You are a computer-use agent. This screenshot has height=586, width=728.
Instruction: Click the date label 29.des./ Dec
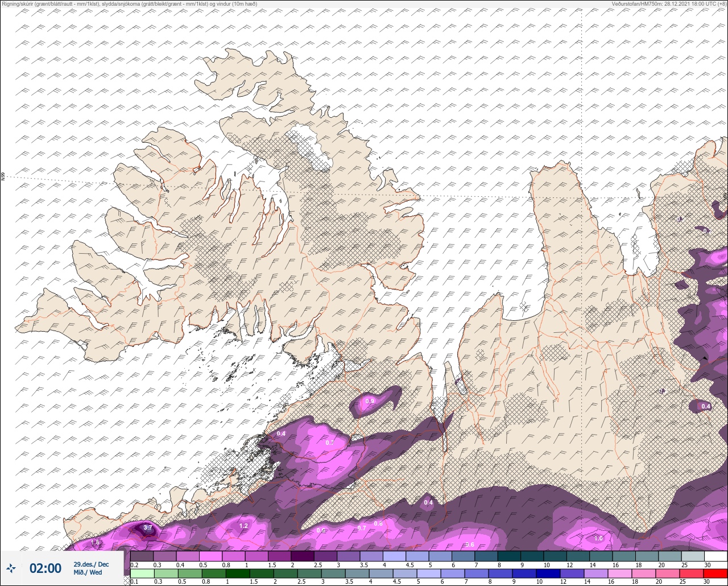(91, 564)
